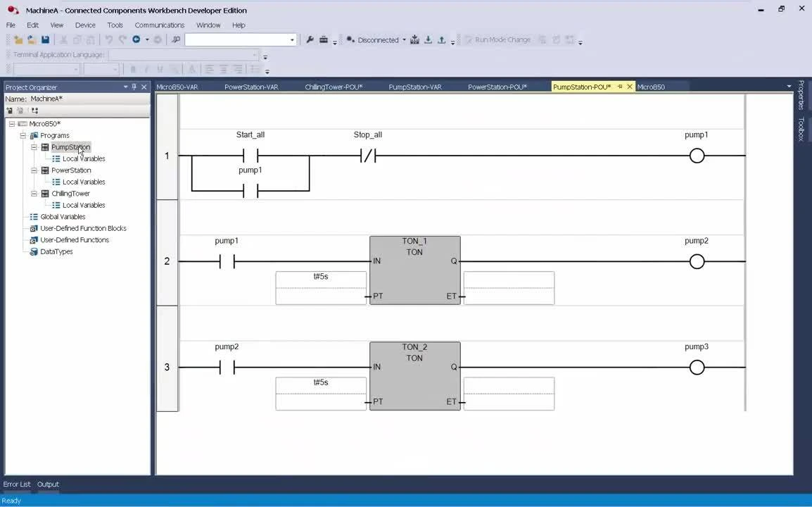812x507 pixels.
Task: Open the Disconnected connection dropdown
Action: coord(403,39)
